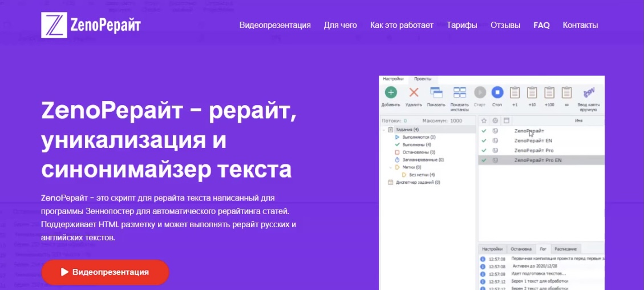Click the red Удалить cross icon

(414, 92)
